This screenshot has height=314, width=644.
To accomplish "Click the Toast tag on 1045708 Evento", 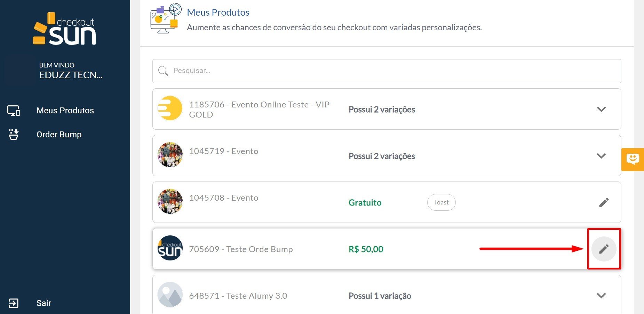I will pyautogui.click(x=441, y=202).
